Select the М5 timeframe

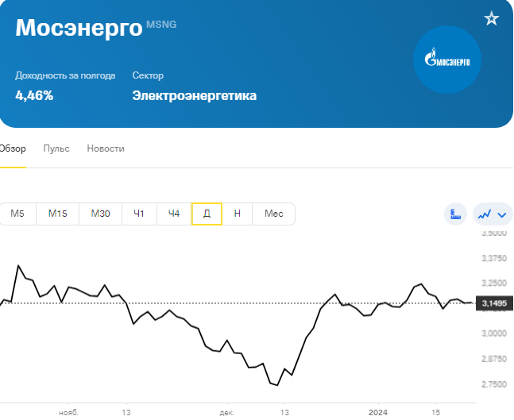click(17, 214)
